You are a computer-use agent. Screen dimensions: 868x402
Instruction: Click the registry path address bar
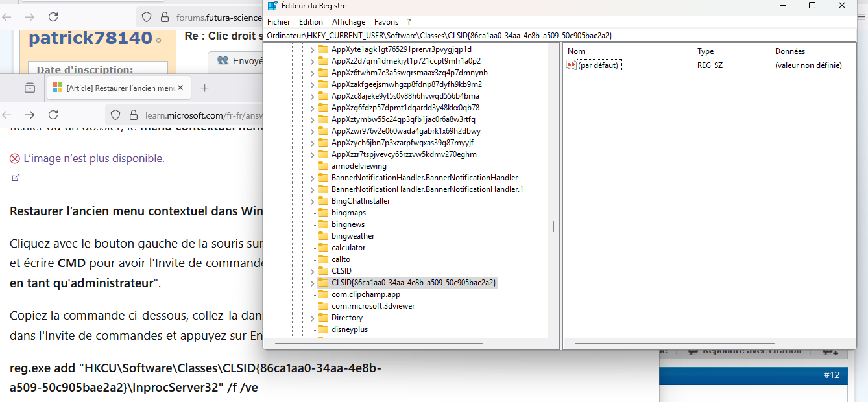coord(560,35)
